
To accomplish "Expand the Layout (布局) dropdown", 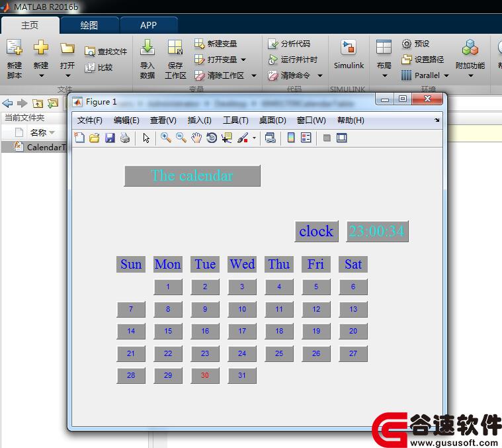I will tap(385, 76).
